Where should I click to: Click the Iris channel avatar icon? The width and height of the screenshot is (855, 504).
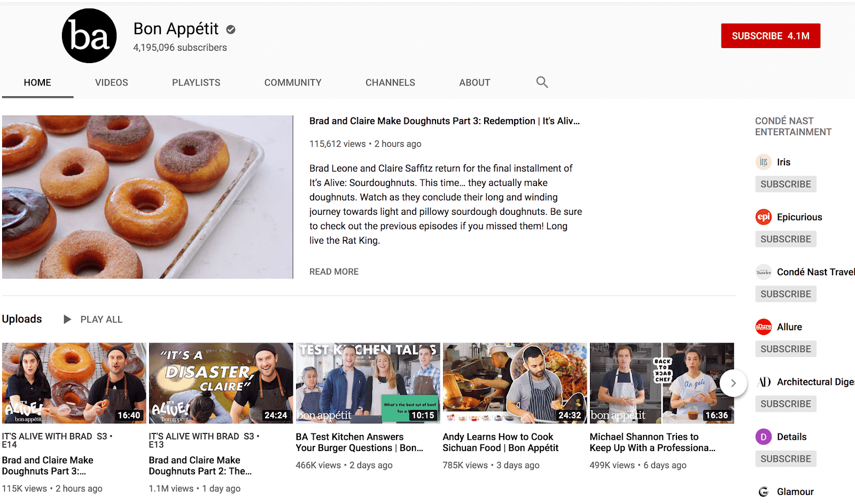click(764, 162)
